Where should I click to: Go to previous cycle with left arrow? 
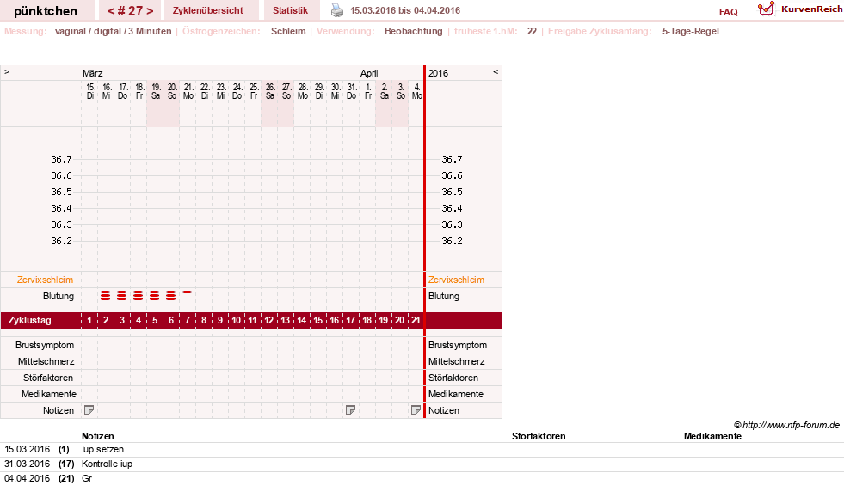coord(112,11)
